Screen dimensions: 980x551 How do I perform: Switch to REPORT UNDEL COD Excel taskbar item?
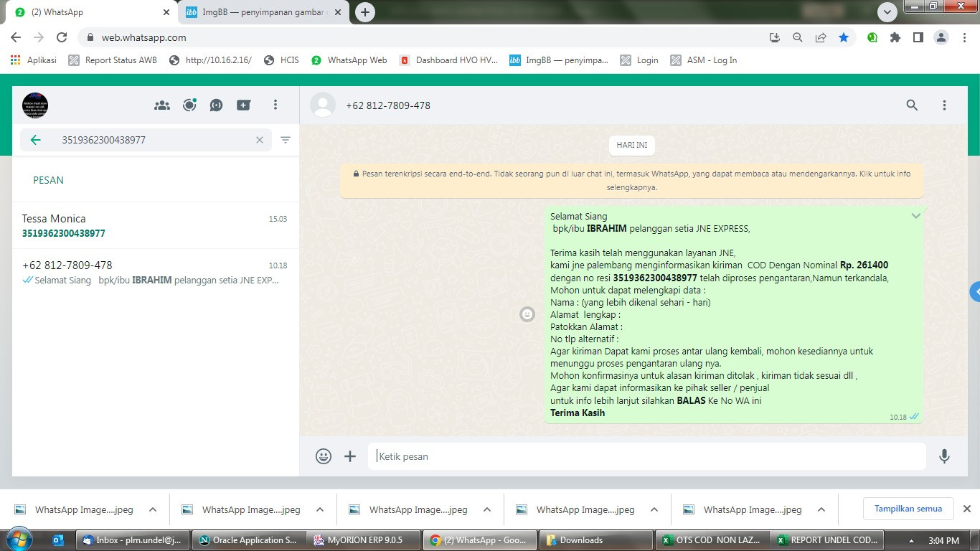click(826, 540)
